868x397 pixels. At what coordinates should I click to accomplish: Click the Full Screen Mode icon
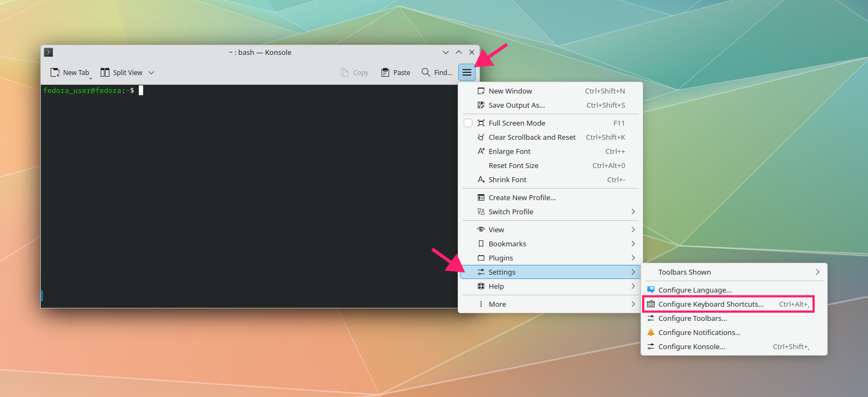(481, 123)
